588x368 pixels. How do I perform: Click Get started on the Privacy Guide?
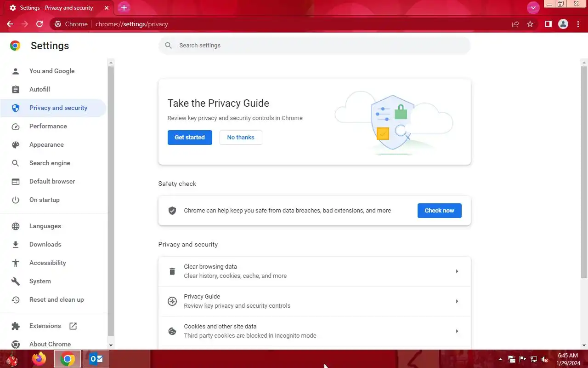(x=190, y=137)
